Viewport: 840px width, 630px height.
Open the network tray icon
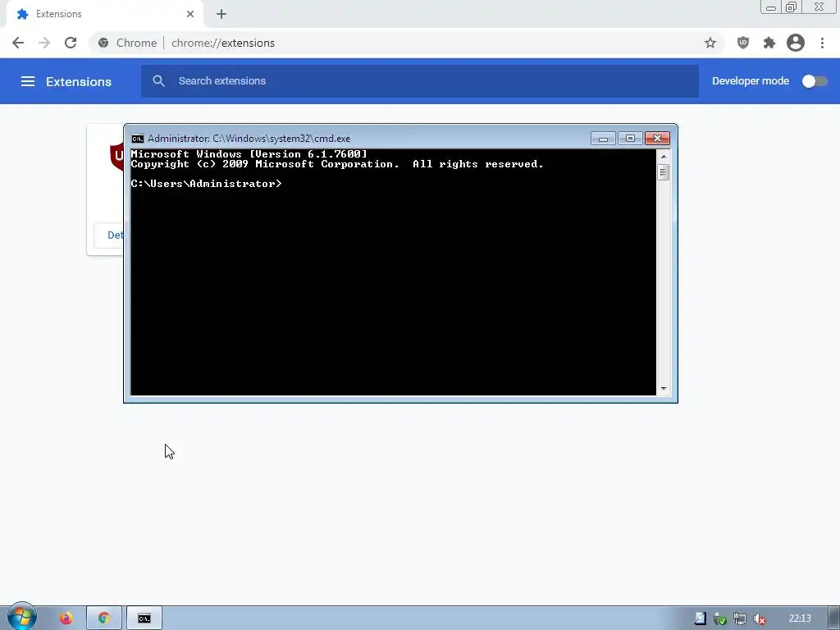pos(740,619)
